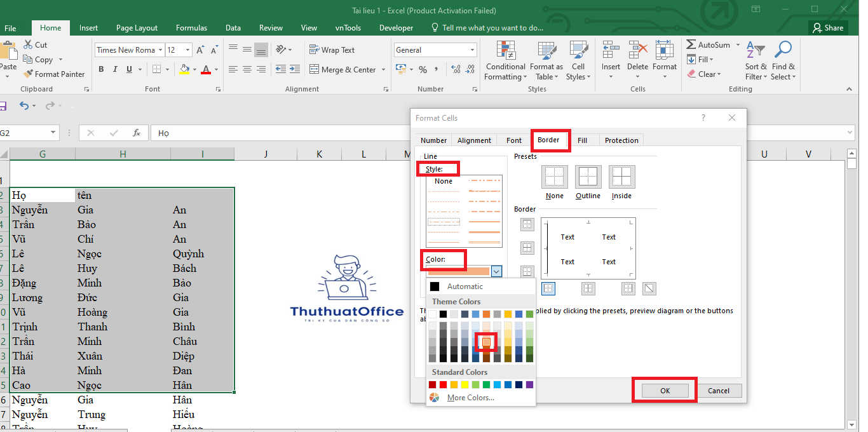This screenshot has height=432, width=868.
Task: Open Format as Table gallery
Action: pos(546,62)
